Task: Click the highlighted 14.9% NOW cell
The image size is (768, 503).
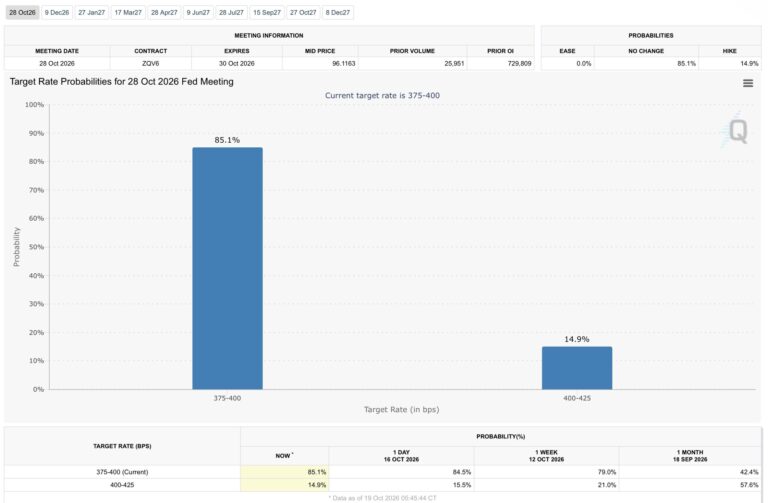Action: [285, 485]
